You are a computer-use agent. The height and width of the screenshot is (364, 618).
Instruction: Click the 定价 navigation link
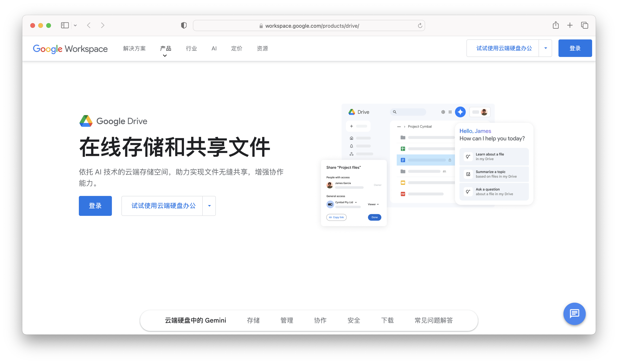[236, 49]
